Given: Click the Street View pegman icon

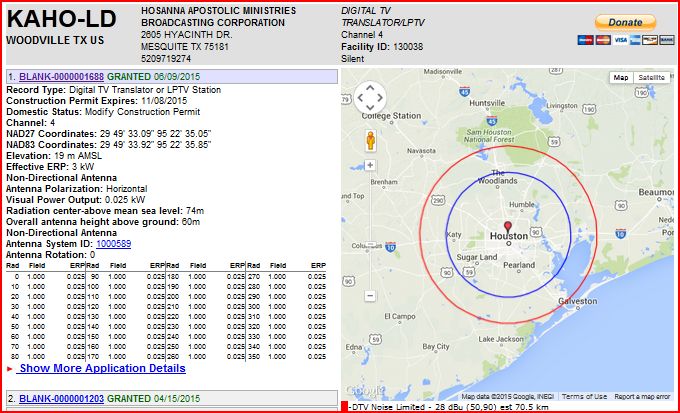Looking at the screenshot, I should [x=370, y=141].
